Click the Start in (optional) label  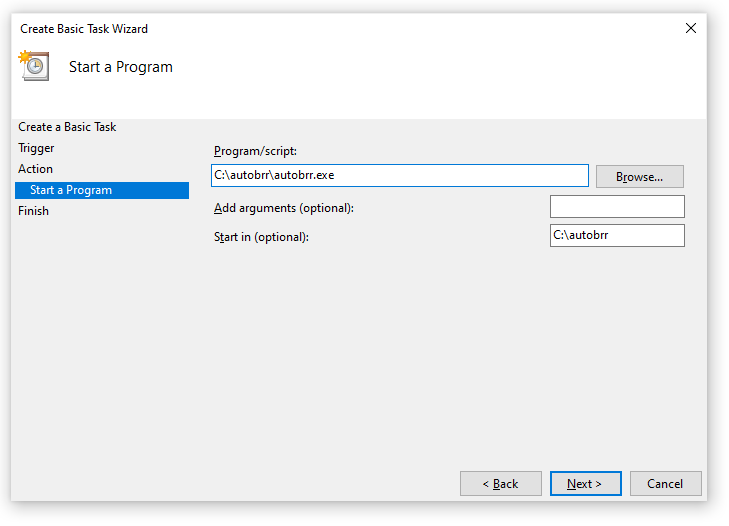[x=261, y=237]
